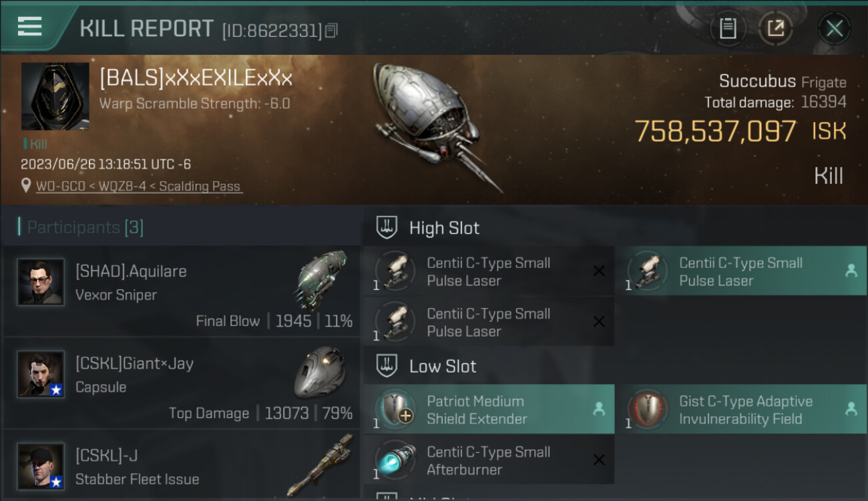Select the Gist C-Type Adaptive Invulnerability Field
Image resolution: width=868 pixels, height=501 pixels.
(741, 409)
